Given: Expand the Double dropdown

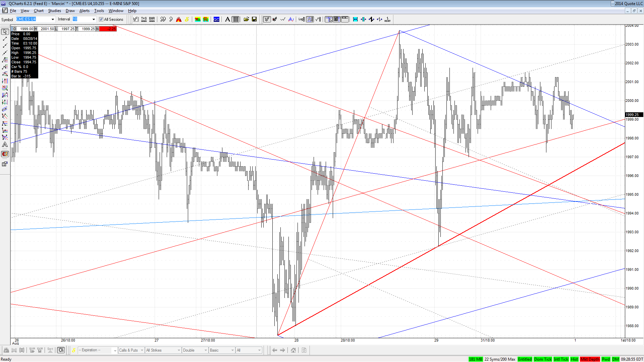Looking at the screenshot, I should [x=206, y=351].
